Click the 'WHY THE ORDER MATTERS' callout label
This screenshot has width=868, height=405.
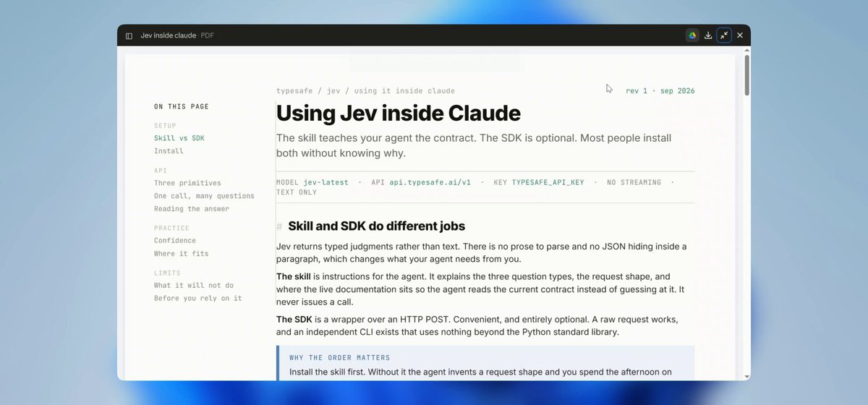[340, 357]
